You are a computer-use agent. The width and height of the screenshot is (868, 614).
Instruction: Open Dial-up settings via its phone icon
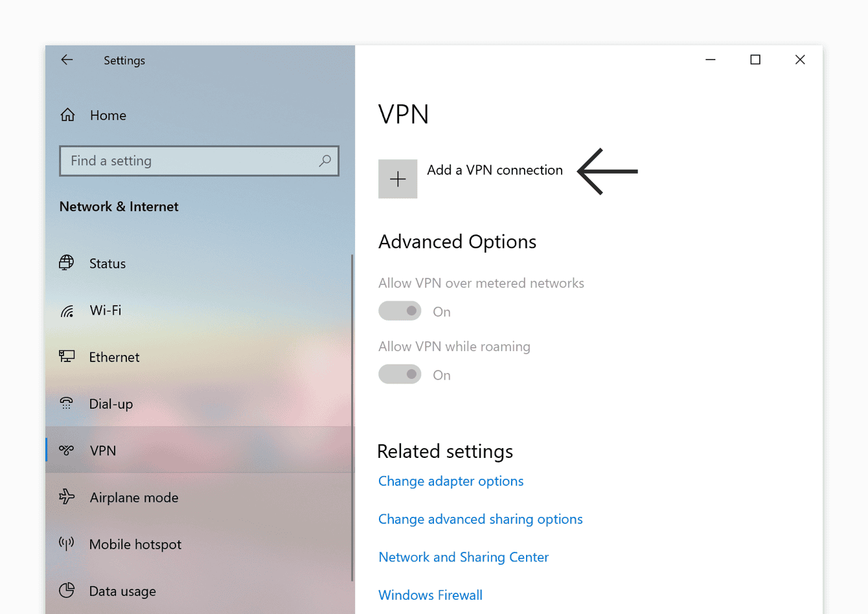tap(67, 404)
